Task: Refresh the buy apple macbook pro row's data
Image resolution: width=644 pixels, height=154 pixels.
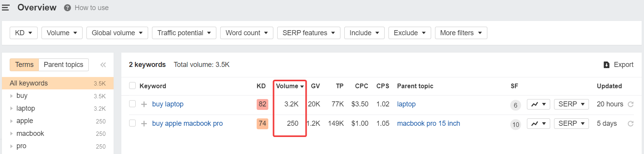Action: (x=630, y=123)
